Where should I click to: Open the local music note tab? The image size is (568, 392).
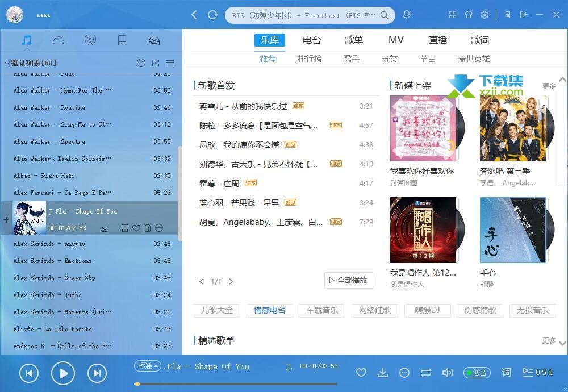point(26,40)
